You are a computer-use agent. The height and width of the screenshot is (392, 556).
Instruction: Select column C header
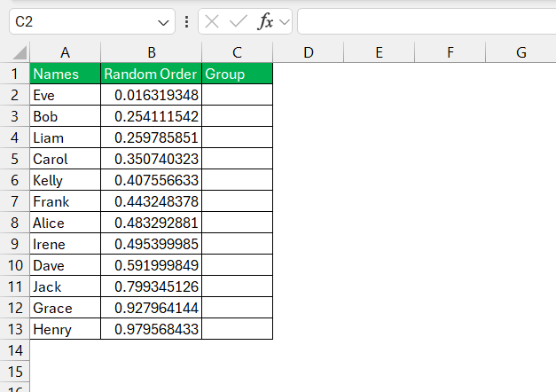[238, 52]
